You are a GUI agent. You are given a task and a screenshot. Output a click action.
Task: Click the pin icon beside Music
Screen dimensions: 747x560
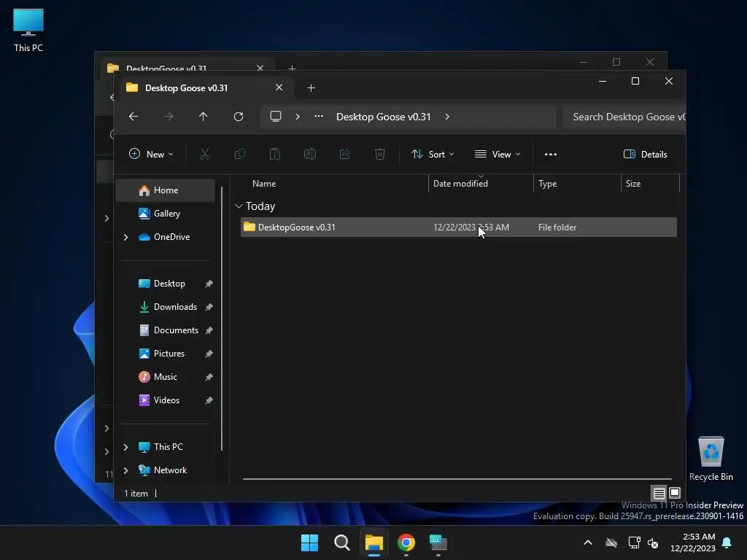(x=209, y=377)
